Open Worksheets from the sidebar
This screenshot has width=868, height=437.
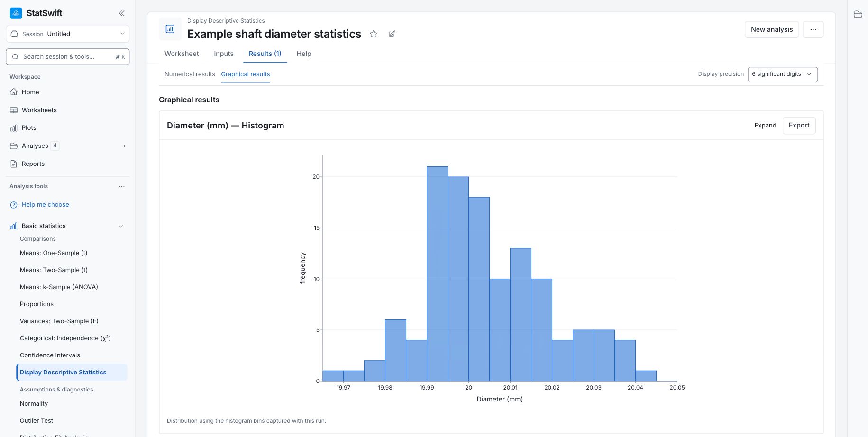(39, 110)
